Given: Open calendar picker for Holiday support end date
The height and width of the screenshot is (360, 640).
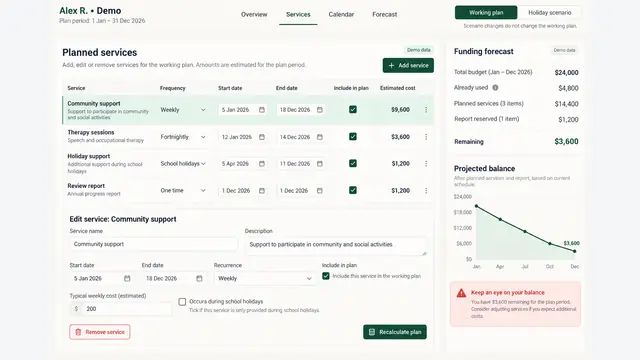Looking at the screenshot, I should click(320, 164).
